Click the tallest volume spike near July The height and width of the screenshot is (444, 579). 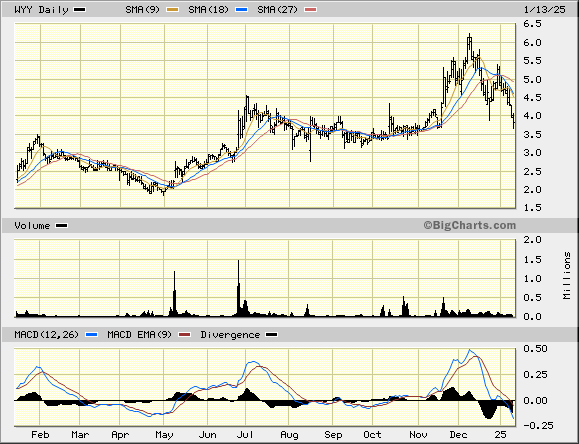[x=239, y=288]
